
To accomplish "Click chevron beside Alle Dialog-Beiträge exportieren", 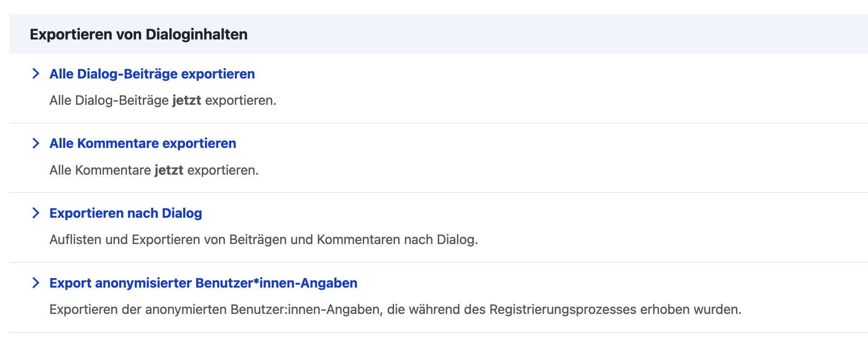I will point(36,73).
